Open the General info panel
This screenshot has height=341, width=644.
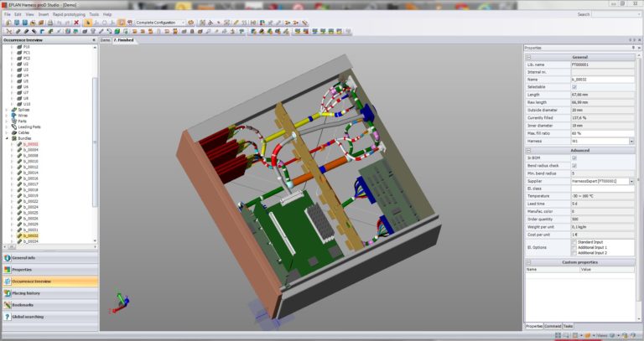pos(50,258)
